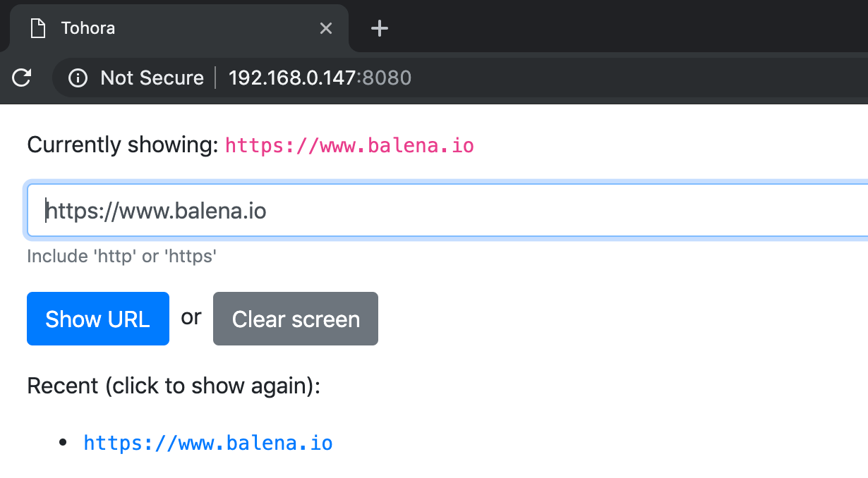868x478 pixels.
Task: Click the :8080 port in address bar
Action: [x=385, y=78]
